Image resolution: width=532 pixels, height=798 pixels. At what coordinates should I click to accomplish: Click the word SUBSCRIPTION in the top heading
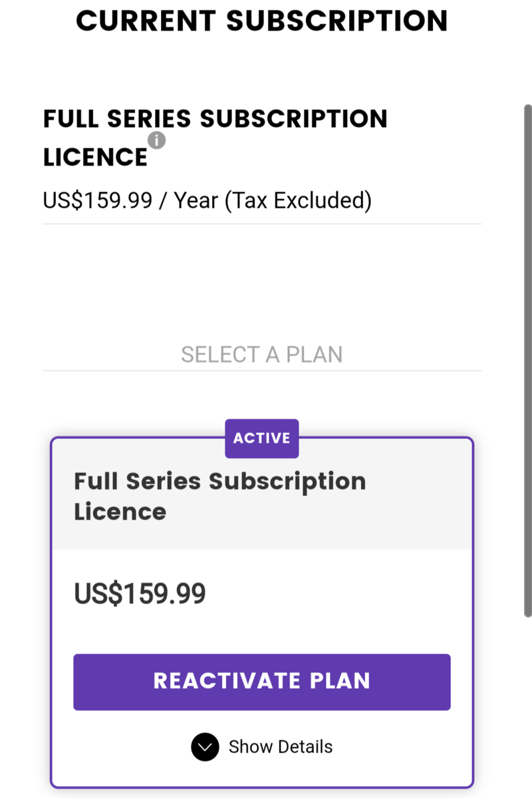coord(337,21)
